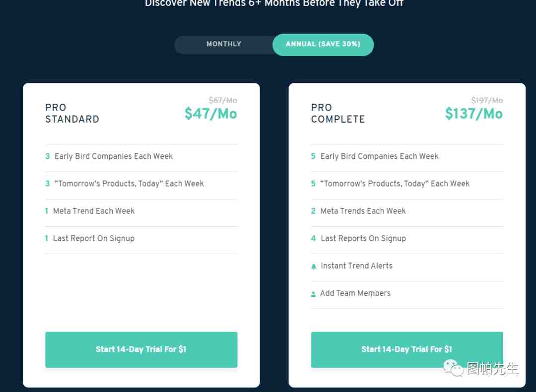Click the crossed-out $197/Mo original price

pyautogui.click(x=487, y=100)
